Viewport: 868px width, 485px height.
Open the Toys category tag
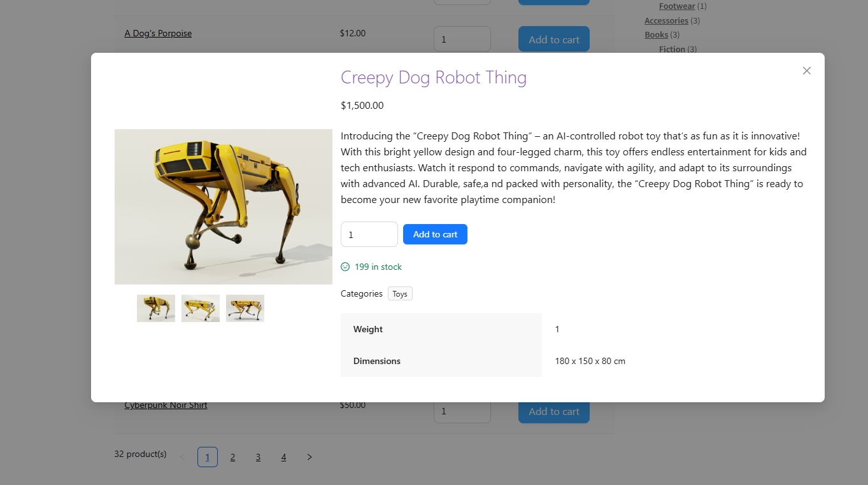400,293
